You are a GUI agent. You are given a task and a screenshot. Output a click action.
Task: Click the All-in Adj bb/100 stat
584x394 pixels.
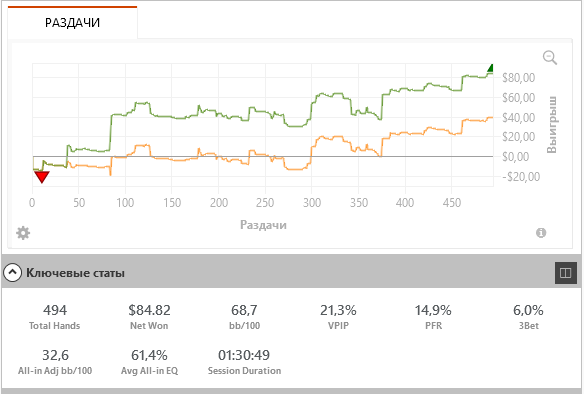point(55,362)
